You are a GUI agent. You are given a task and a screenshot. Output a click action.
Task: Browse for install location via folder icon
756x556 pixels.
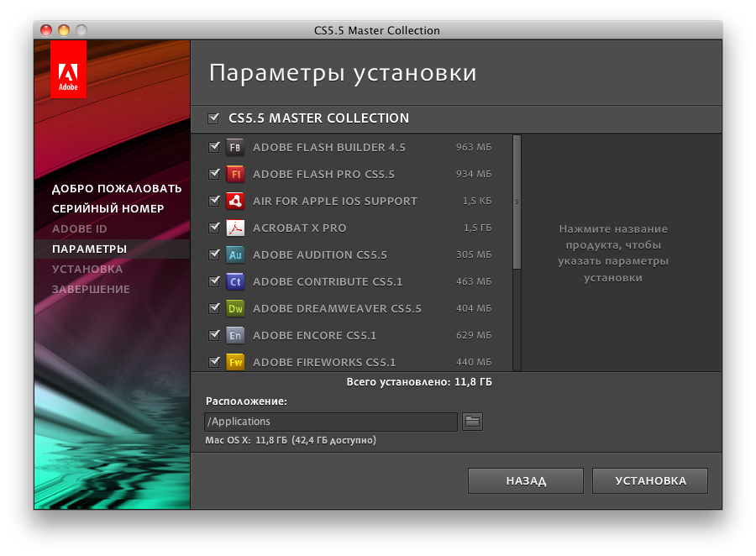pyautogui.click(x=472, y=422)
